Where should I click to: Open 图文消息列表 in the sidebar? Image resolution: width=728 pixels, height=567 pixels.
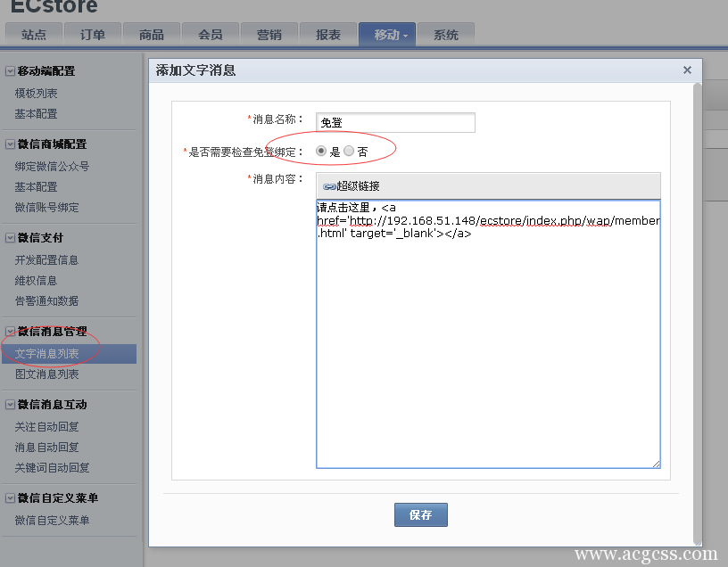point(47,374)
